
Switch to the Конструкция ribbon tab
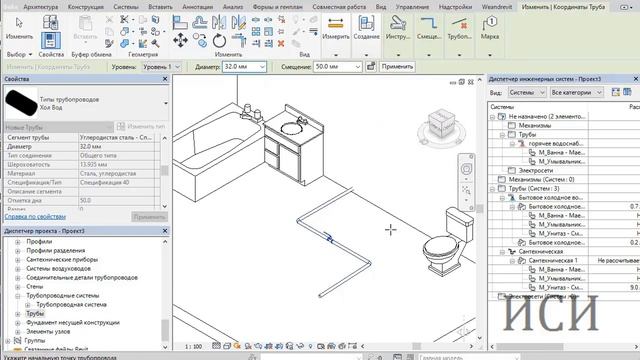tap(86, 7)
